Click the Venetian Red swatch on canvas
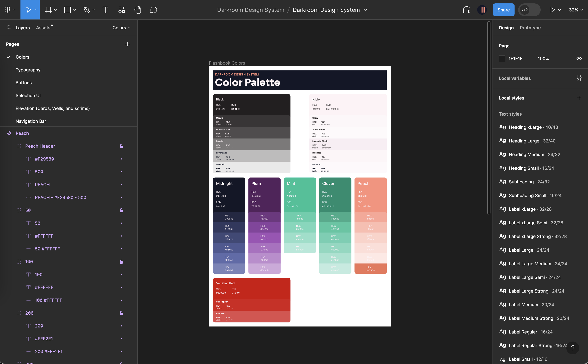This screenshot has height=364, width=588. click(251, 288)
